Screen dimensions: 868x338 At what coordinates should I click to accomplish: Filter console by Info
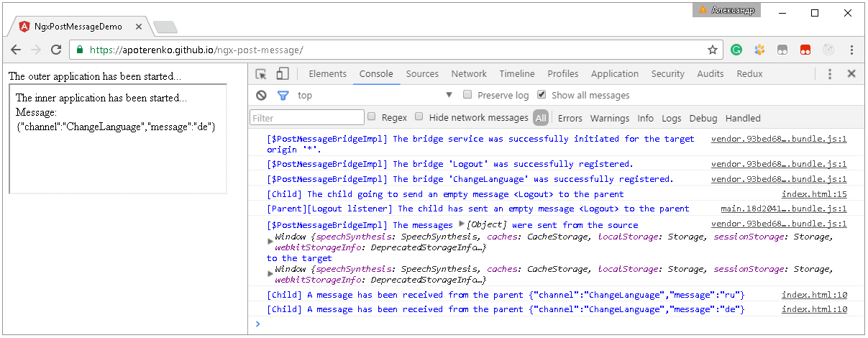click(646, 118)
